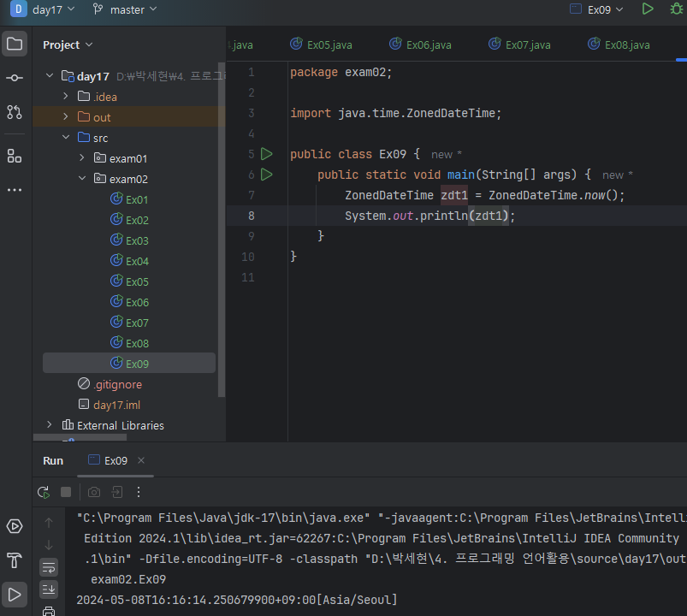
Task: Rerun Ex09 in the Run panel
Action: (44, 492)
